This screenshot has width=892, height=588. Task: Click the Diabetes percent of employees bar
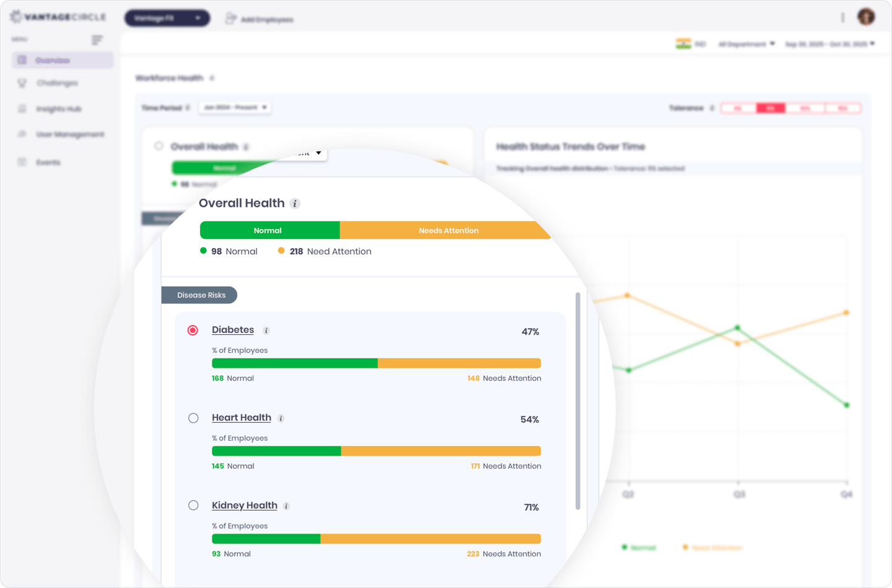pos(377,363)
